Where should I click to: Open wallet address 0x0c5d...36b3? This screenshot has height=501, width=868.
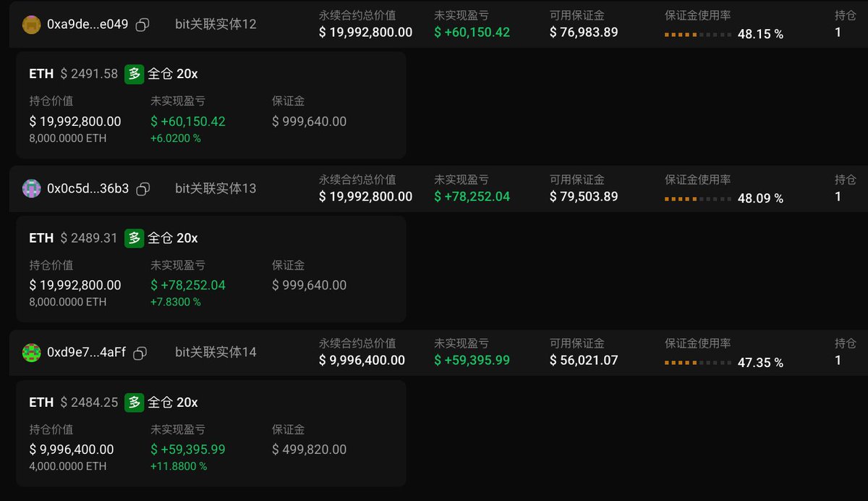coord(88,189)
